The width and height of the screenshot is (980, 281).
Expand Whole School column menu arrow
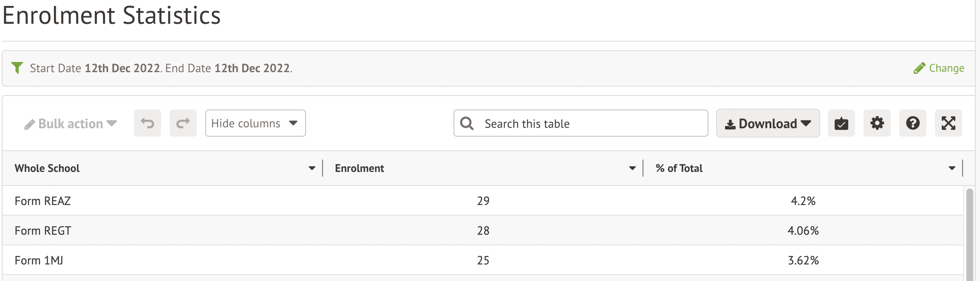[312, 169]
